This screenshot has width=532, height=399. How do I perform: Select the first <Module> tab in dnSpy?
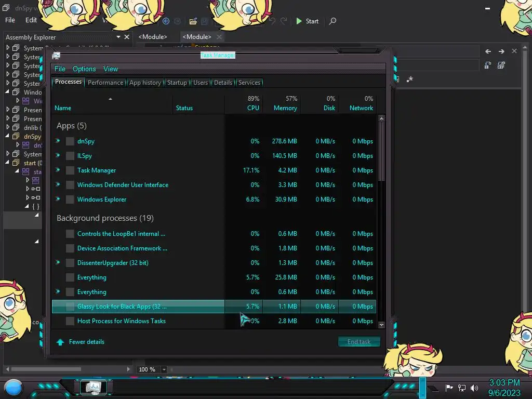[x=153, y=37]
